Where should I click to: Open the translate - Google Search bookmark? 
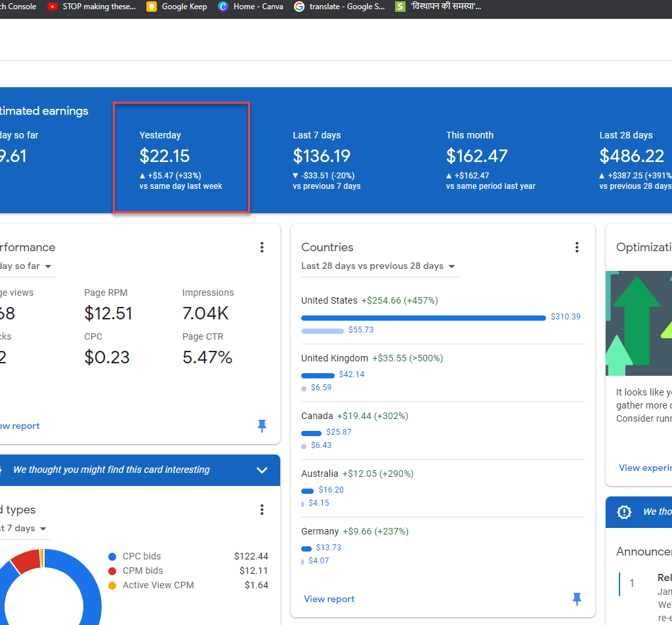click(339, 7)
